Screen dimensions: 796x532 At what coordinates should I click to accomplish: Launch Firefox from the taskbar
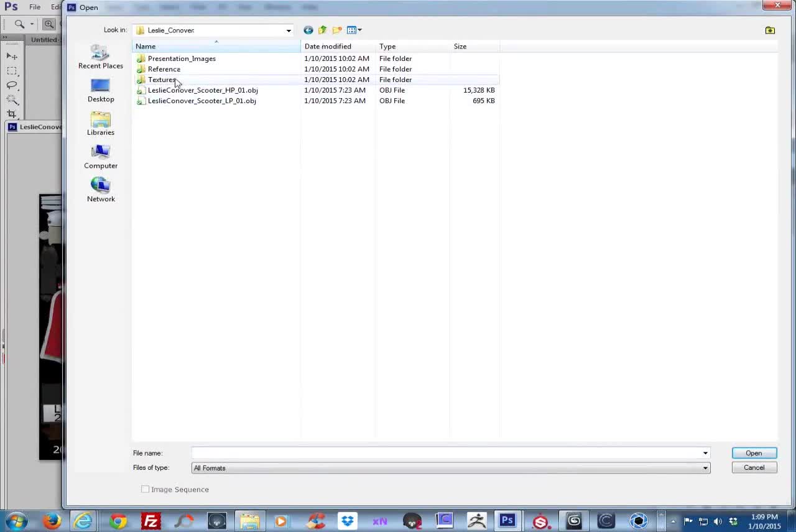(52, 521)
